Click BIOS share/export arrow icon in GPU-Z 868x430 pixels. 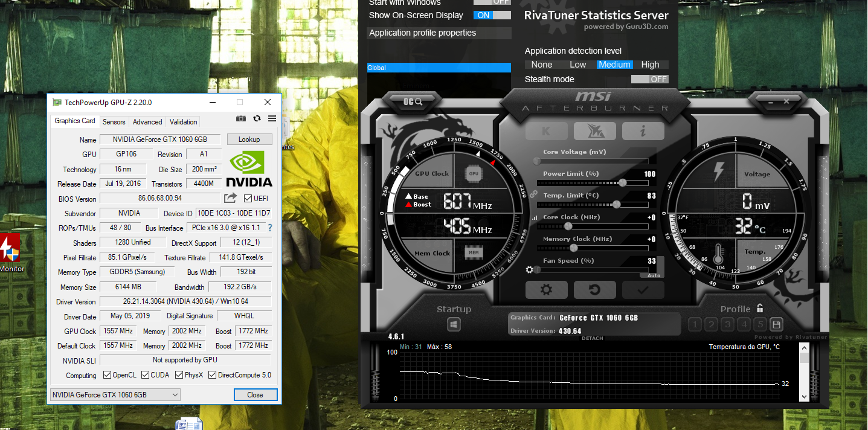(230, 198)
